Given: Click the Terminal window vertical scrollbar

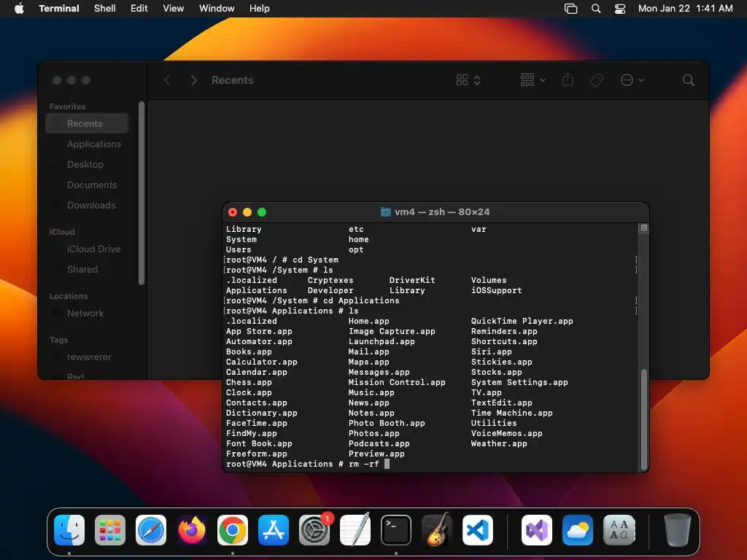Looking at the screenshot, I should pos(644,419).
